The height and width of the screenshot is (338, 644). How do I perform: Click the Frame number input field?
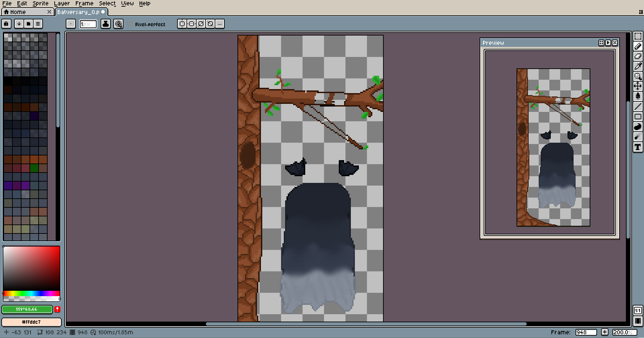(x=586, y=332)
